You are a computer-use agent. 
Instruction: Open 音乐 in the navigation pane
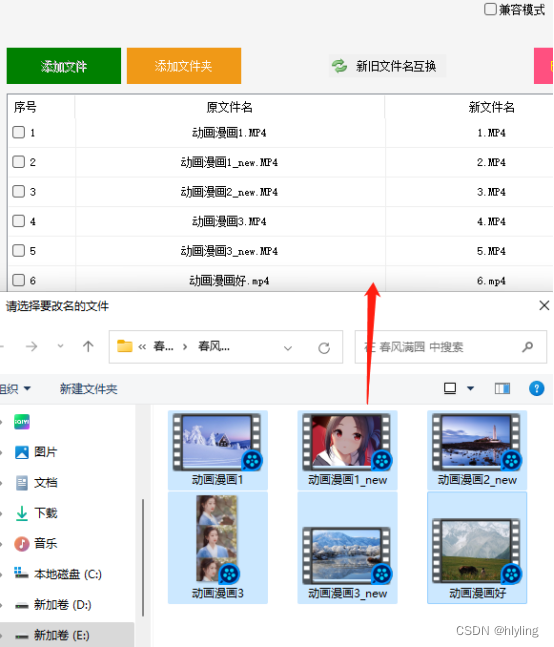click(x=35, y=543)
